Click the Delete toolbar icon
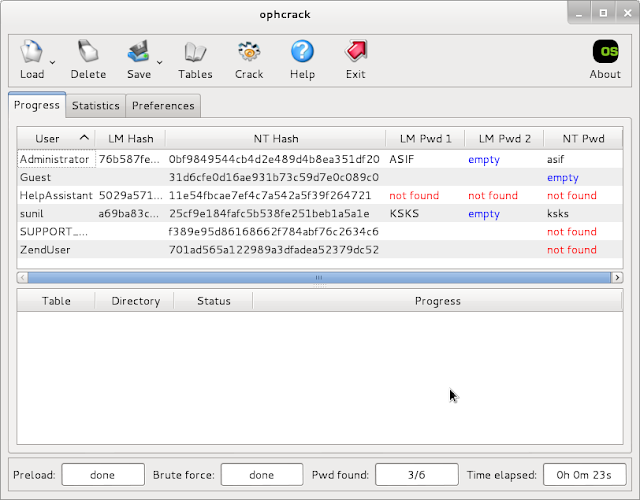This screenshot has height=500, width=640. coord(88,52)
